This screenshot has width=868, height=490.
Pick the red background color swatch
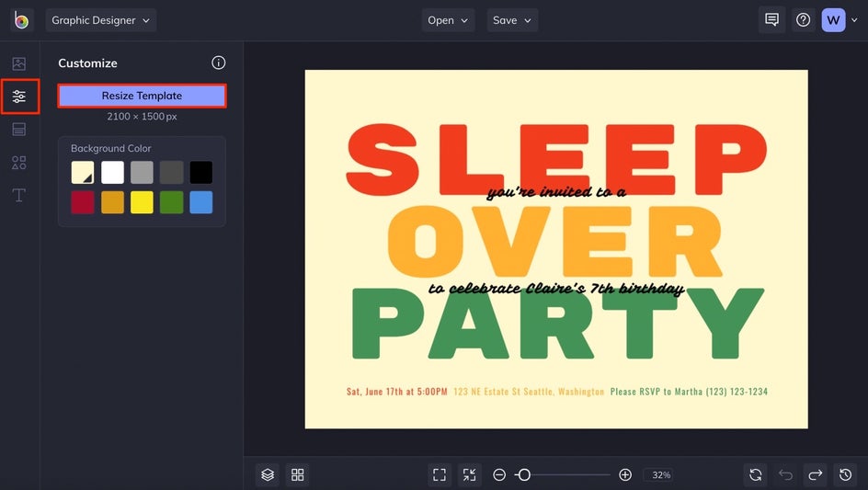pos(83,202)
